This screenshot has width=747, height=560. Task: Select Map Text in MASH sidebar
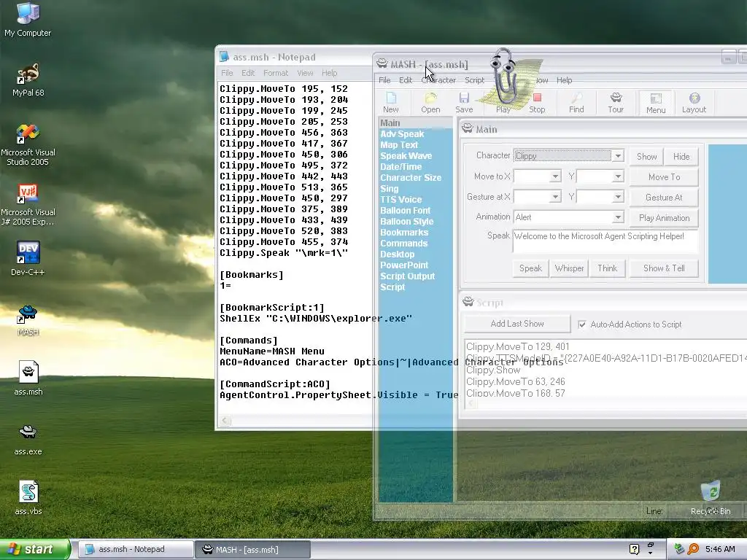399,145
